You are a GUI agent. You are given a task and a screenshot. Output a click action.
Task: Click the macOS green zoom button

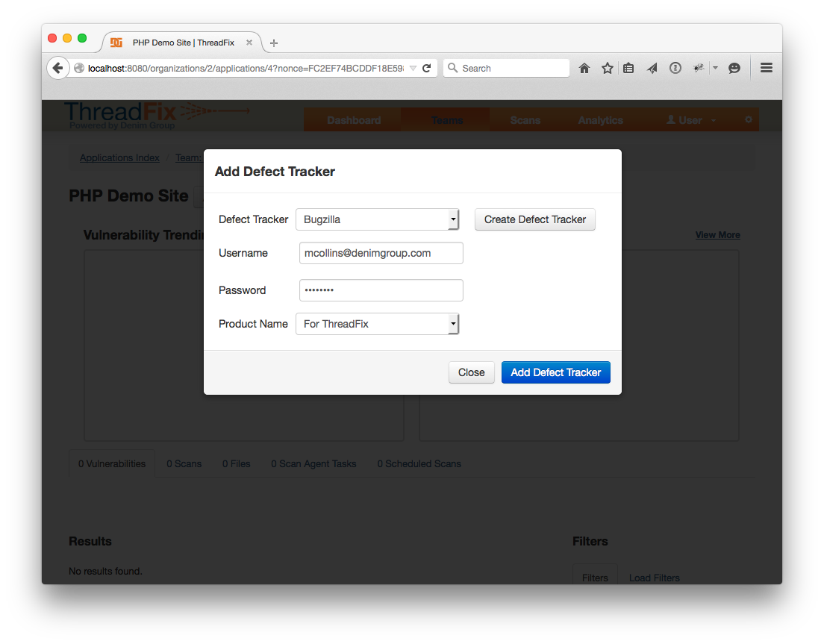click(x=82, y=38)
